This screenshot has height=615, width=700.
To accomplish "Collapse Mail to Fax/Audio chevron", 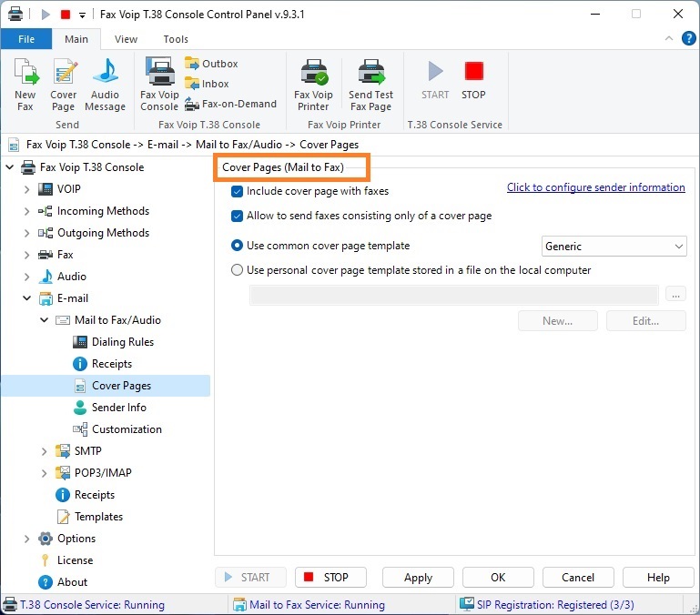I will tap(45, 320).
